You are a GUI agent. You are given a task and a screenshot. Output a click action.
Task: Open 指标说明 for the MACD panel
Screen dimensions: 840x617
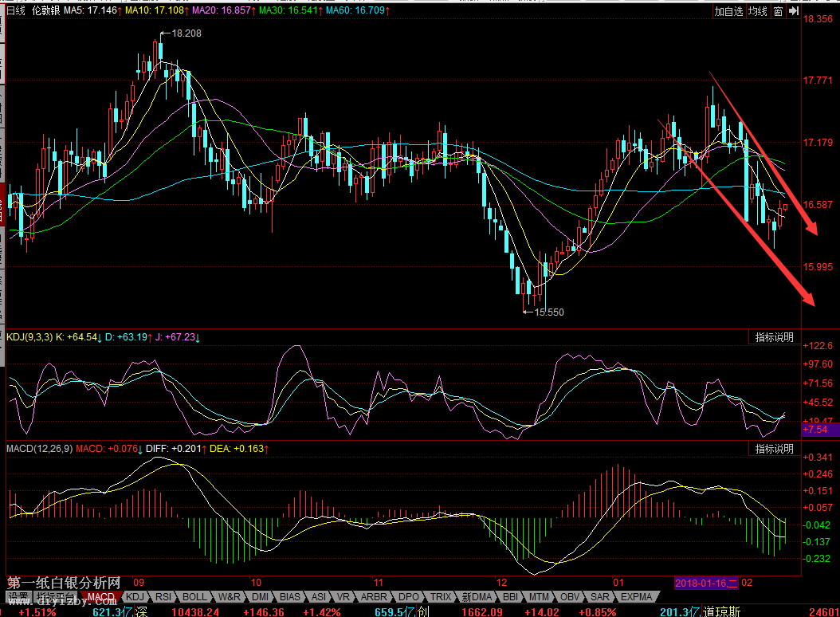[x=774, y=449]
